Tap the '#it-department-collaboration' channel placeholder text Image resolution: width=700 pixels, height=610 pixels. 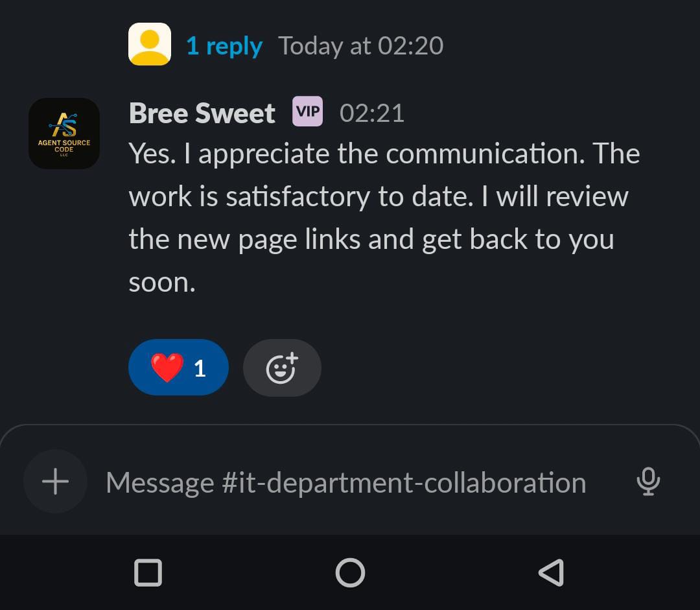click(404, 483)
